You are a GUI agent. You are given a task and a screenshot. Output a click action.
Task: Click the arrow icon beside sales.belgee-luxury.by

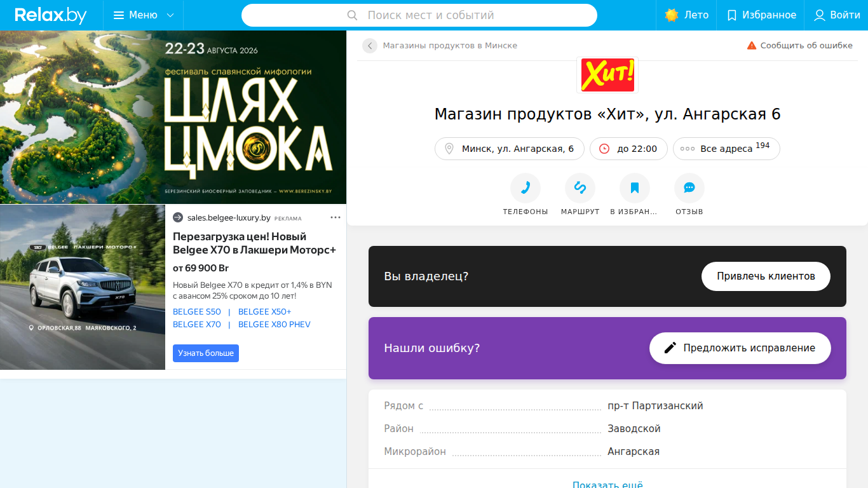pos(178,217)
